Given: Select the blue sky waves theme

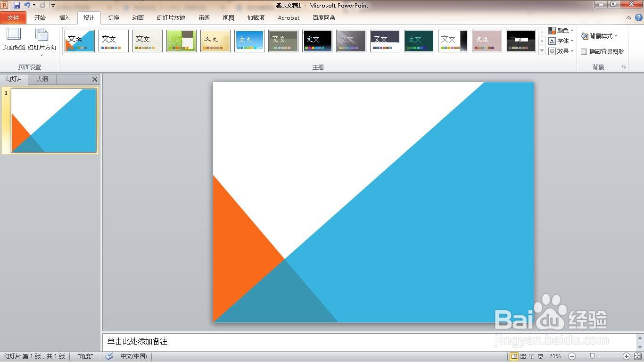Looking at the screenshot, I should click(249, 41).
